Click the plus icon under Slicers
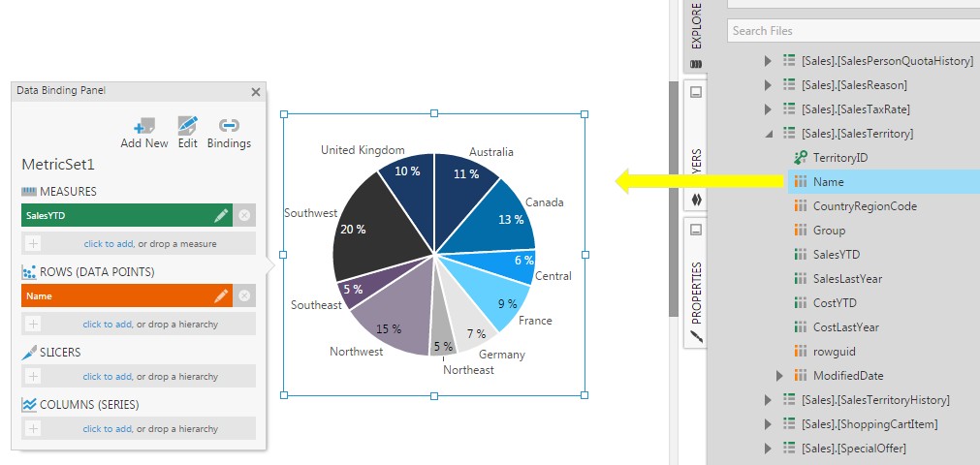Viewport: 980px width, 465px height. [34, 376]
